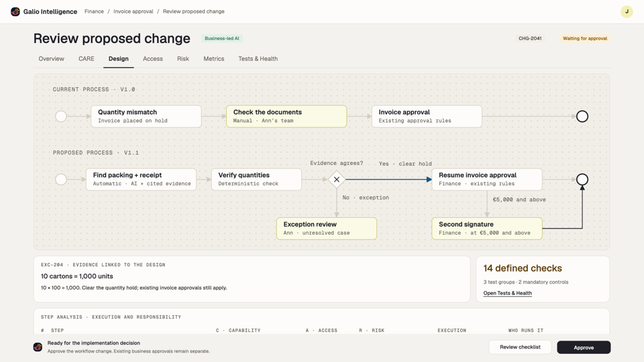644x362 pixels.
Task: Click 'Ready for the implementation decision' text
Action: pyautogui.click(x=94, y=343)
